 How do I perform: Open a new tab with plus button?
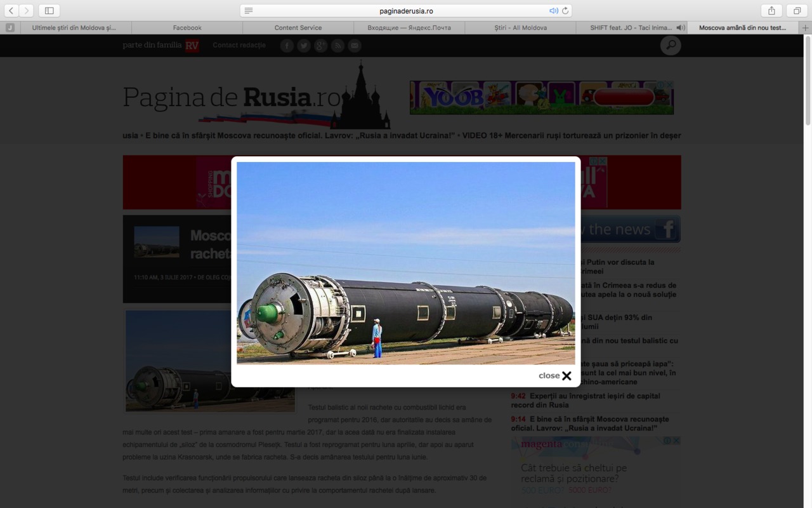click(x=806, y=28)
